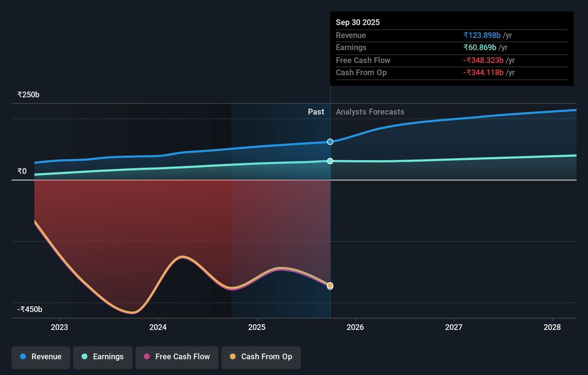Click the 2026 label on the time axis
This screenshot has height=375, width=588.
pyautogui.click(x=355, y=327)
